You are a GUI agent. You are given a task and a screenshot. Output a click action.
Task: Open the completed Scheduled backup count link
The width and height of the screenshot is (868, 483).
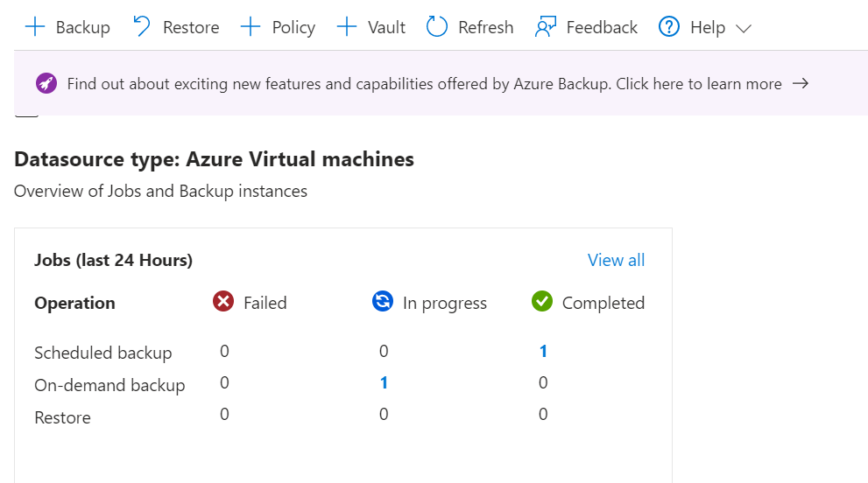543,351
